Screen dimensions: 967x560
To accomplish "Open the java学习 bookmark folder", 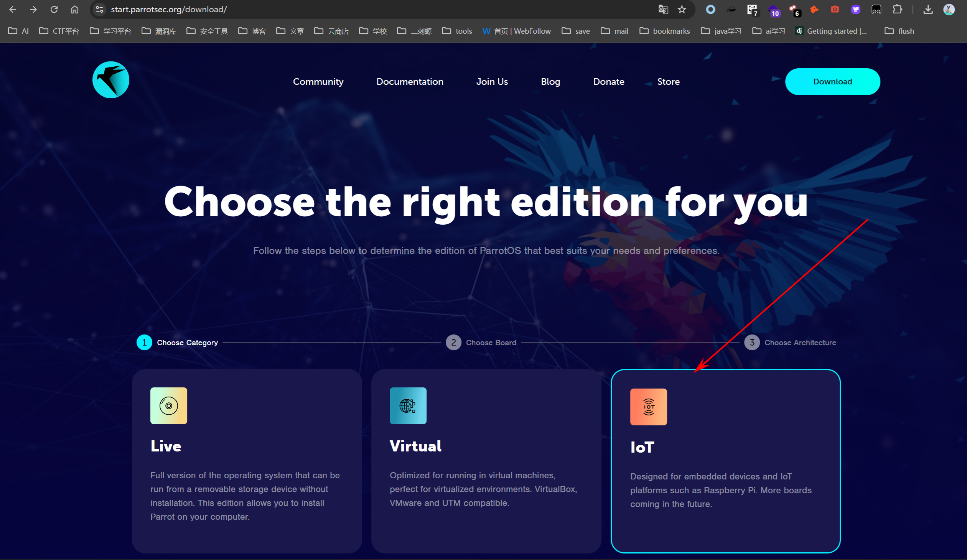I will pyautogui.click(x=721, y=31).
